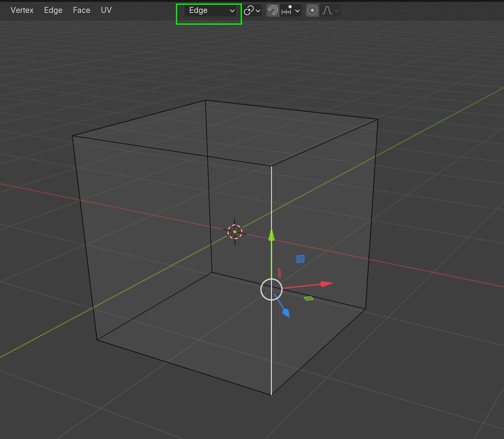Click the small green plane handle

point(309,298)
